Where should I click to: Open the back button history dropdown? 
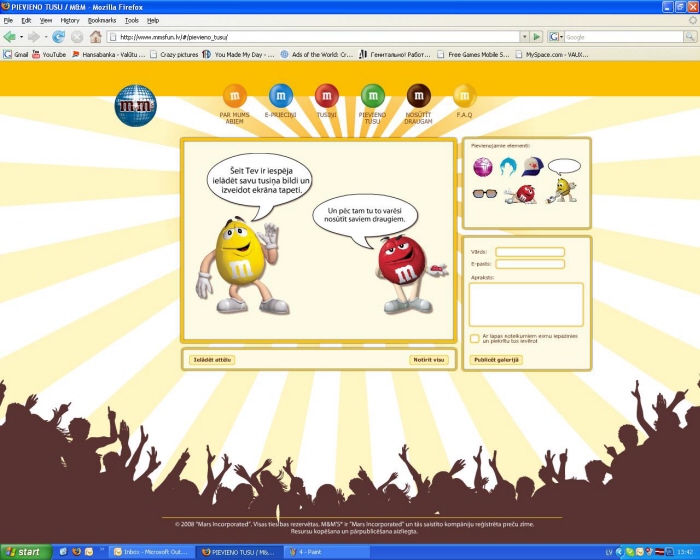coord(21,37)
